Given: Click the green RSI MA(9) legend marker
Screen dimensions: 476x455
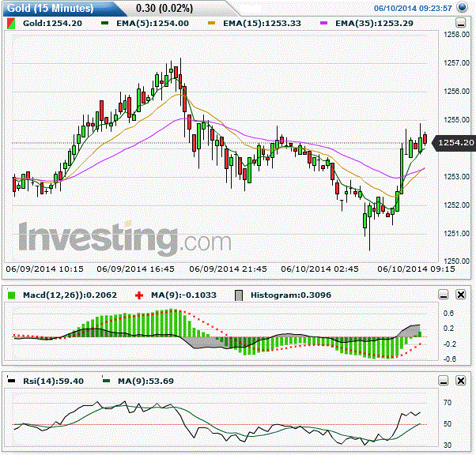Looking at the screenshot, I should tap(106, 381).
